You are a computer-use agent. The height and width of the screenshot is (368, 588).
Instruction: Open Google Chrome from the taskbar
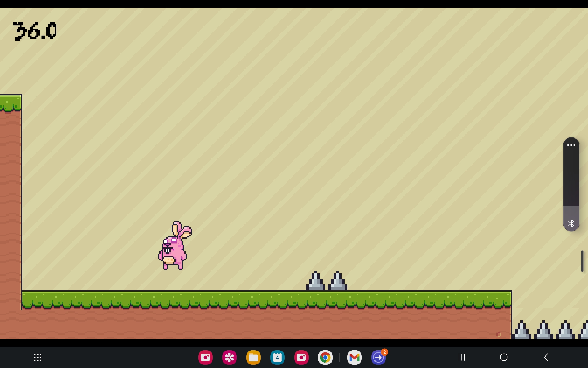[325, 357]
